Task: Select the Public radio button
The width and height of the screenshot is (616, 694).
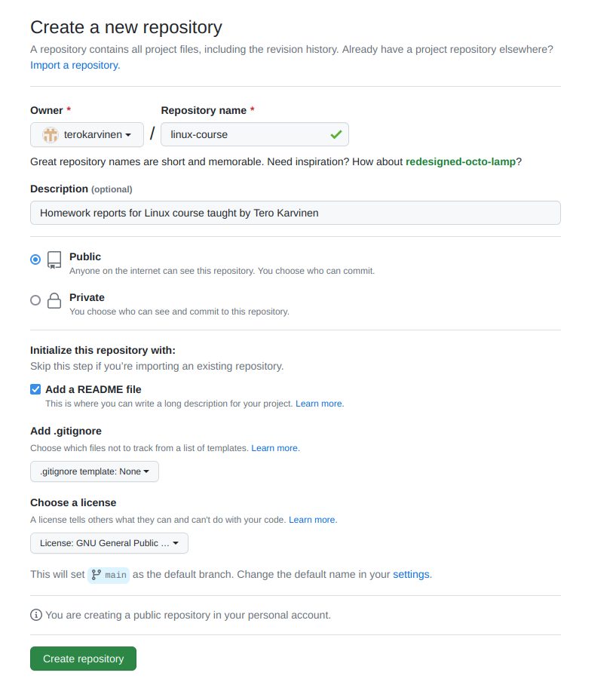Action: click(x=35, y=259)
